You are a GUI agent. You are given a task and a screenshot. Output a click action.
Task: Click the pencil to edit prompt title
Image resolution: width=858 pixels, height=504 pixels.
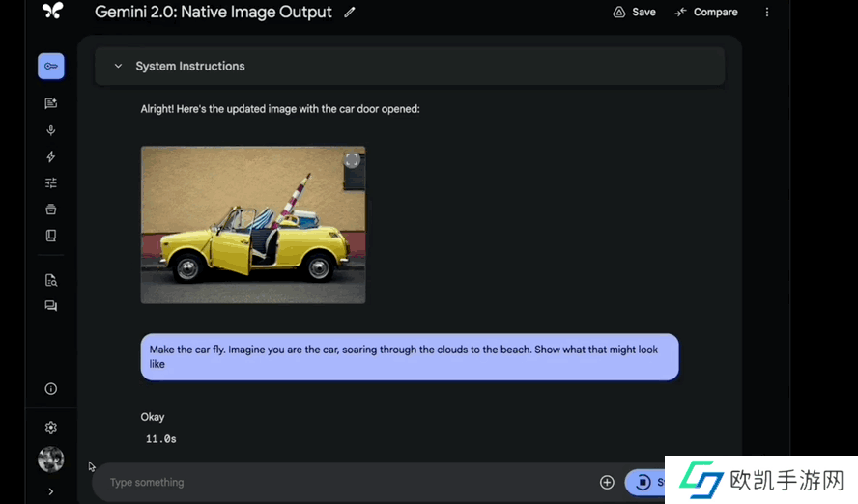click(349, 13)
